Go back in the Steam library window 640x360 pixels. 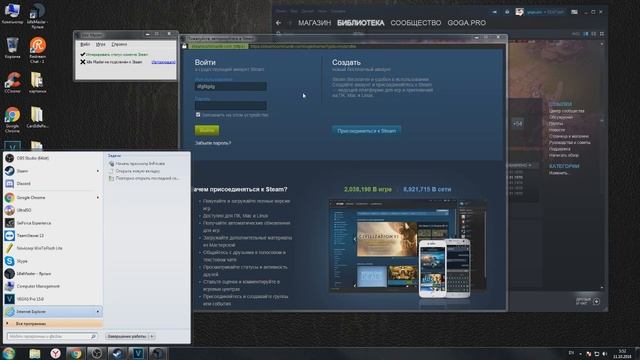pos(278,23)
